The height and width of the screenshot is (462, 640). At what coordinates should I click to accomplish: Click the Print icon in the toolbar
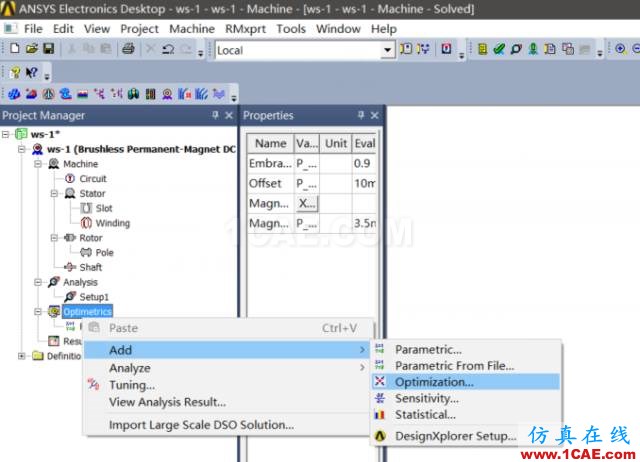click(128, 49)
